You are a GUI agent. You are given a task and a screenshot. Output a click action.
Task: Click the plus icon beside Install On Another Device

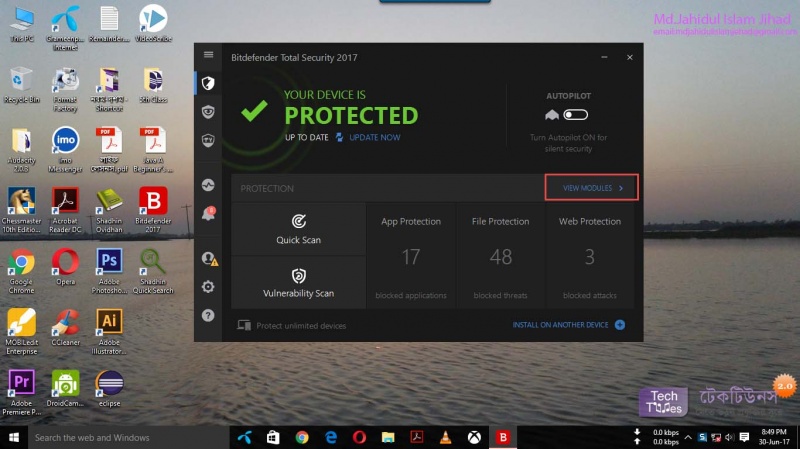(620, 325)
